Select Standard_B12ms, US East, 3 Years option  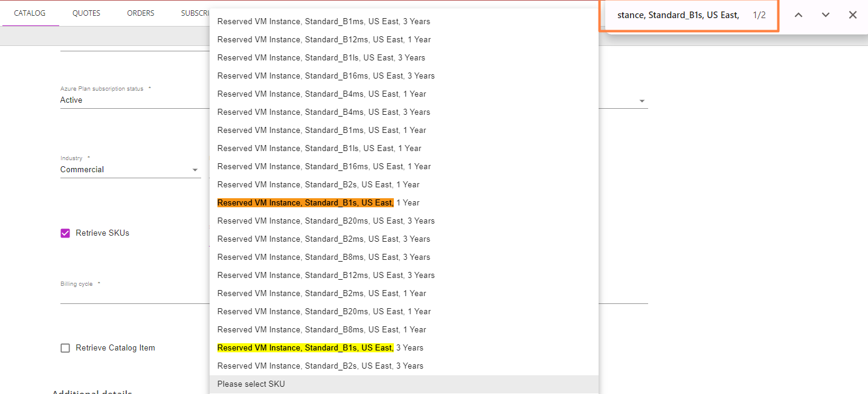point(404,276)
